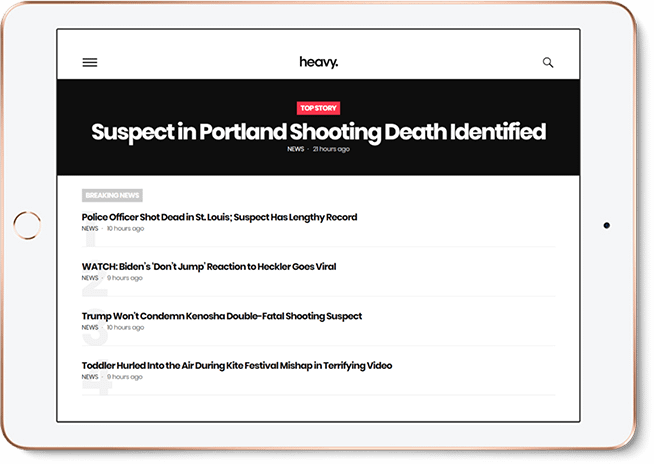Viewport: 654px width, 464px height.
Task: Read Biden's 'Don't Jump' heckler article
Action: [x=209, y=267]
